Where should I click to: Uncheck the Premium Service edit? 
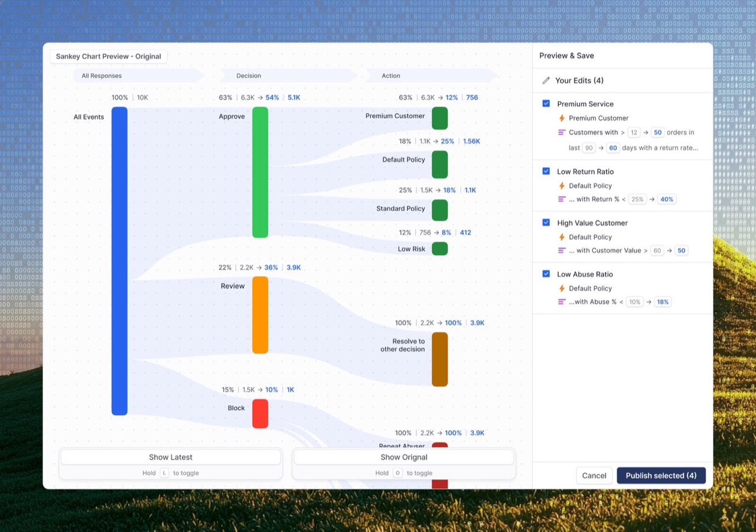pyautogui.click(x=546, y=104)
